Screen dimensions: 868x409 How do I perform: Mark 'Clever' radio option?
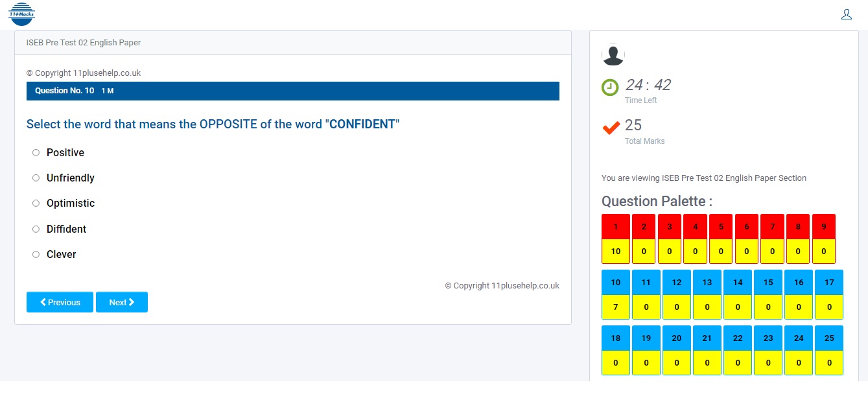(x=36, y=255)
